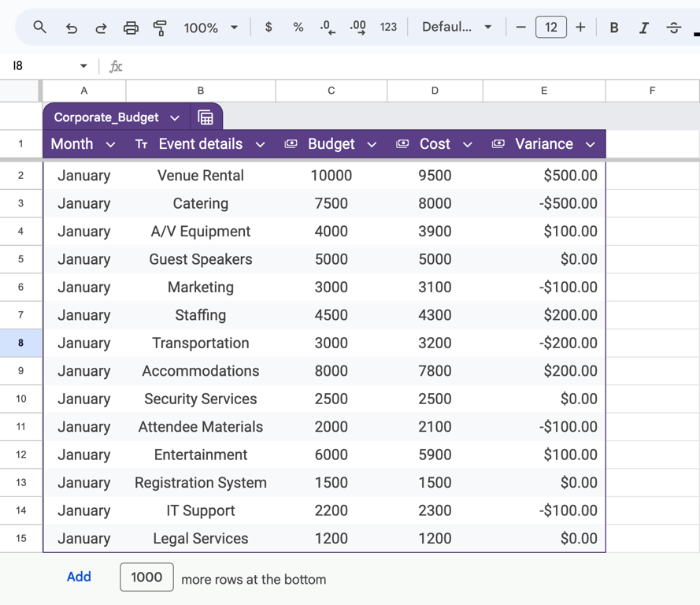Toggle italic formatting
700x605 pixels.
pos(644,28)
